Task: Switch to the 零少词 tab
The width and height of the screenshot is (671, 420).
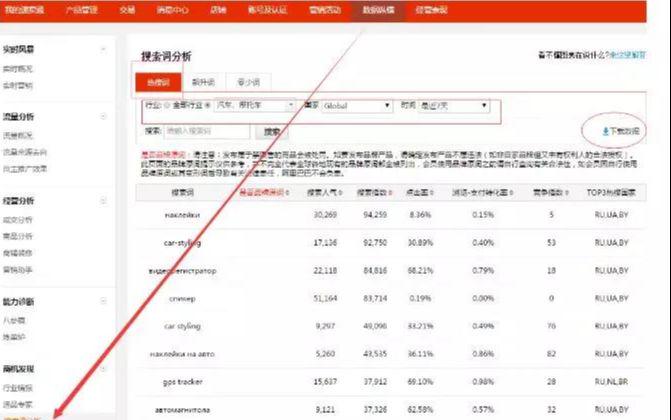Action: click(249, 83)
